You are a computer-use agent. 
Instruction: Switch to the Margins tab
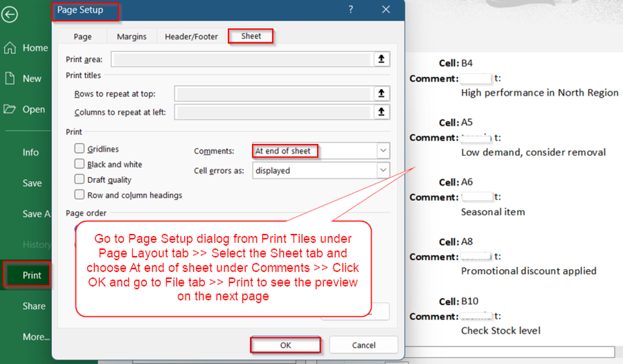(x=131, y=36)
